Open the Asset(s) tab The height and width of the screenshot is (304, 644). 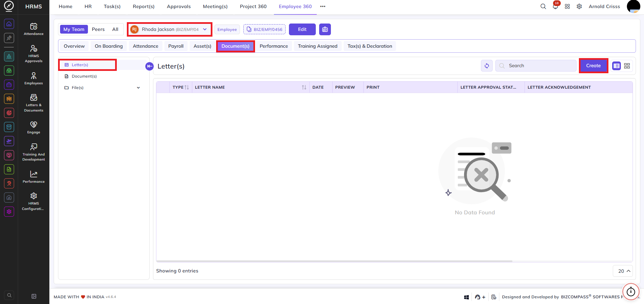[x=202, y=46]
